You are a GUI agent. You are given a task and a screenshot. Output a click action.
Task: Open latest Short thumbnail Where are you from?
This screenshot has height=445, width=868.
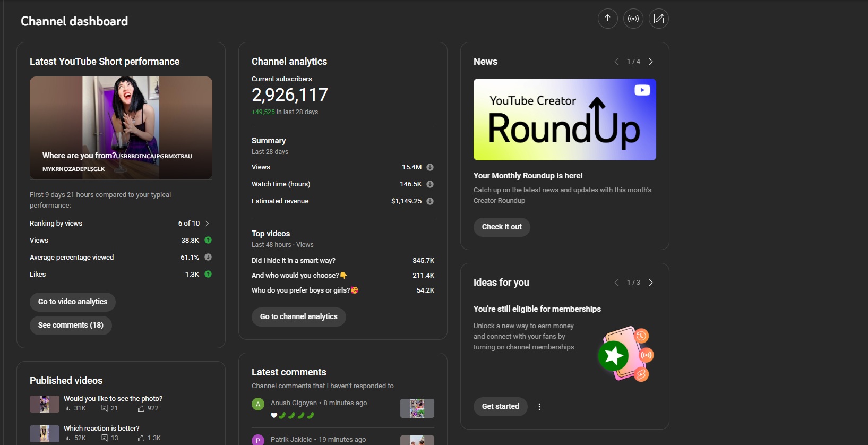(121, 128)
